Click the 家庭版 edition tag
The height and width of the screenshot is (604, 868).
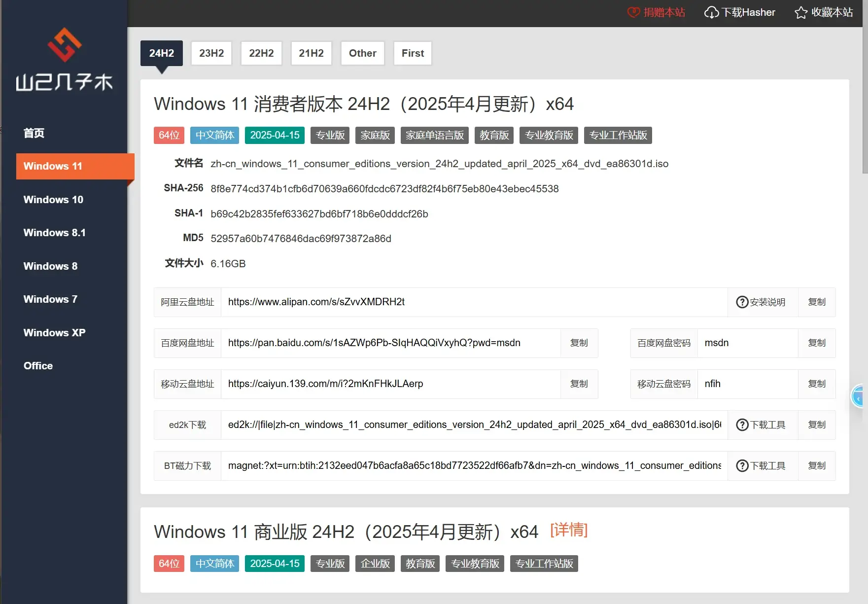click(x=375, y=135)
